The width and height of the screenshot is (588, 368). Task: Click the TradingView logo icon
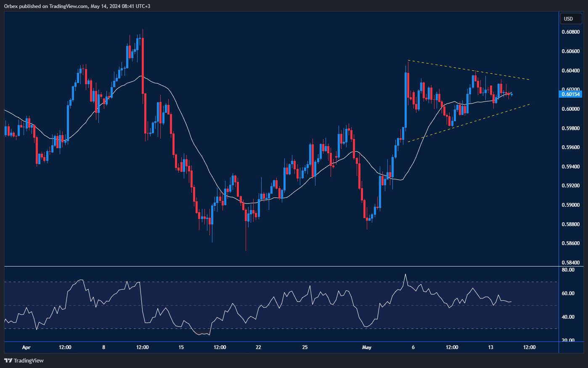pos(8,360)
